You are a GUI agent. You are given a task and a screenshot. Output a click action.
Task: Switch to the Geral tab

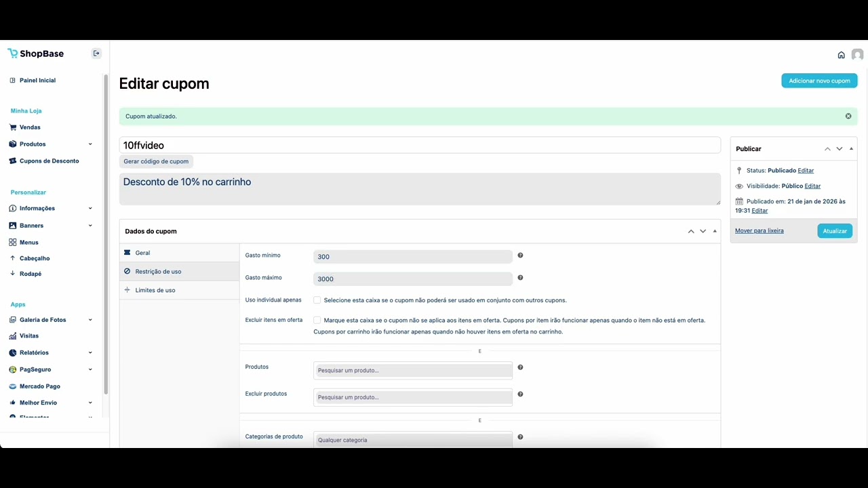(180, 253)
